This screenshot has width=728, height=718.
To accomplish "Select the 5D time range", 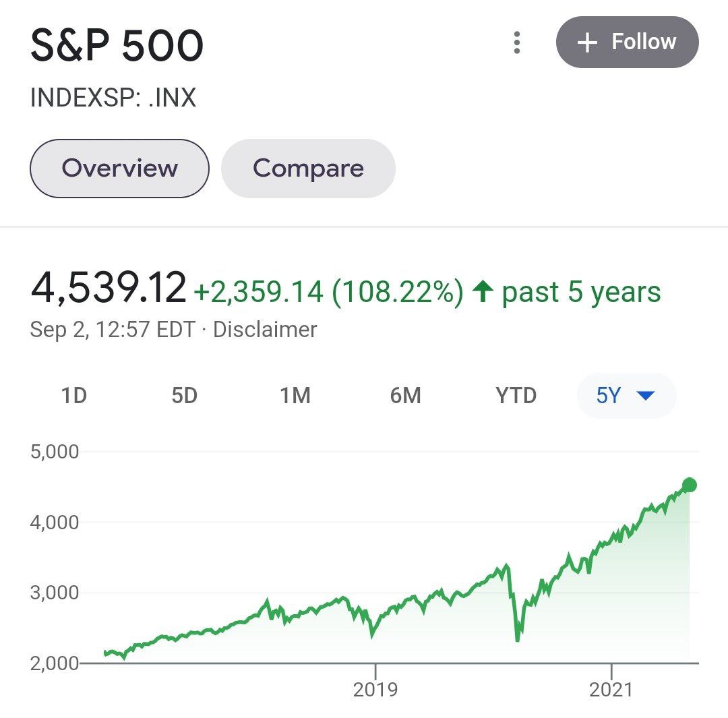I will point(185,396).
